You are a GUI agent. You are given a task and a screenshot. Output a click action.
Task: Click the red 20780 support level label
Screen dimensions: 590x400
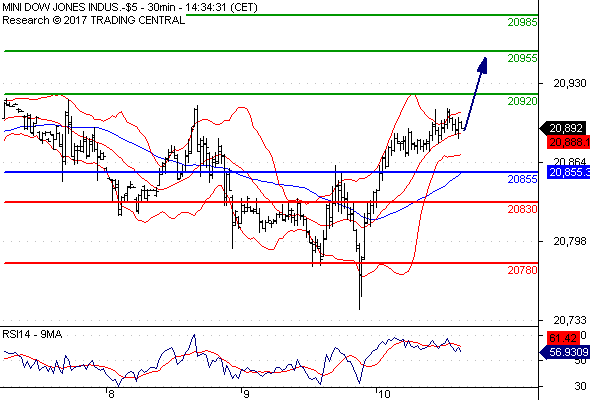522,270
